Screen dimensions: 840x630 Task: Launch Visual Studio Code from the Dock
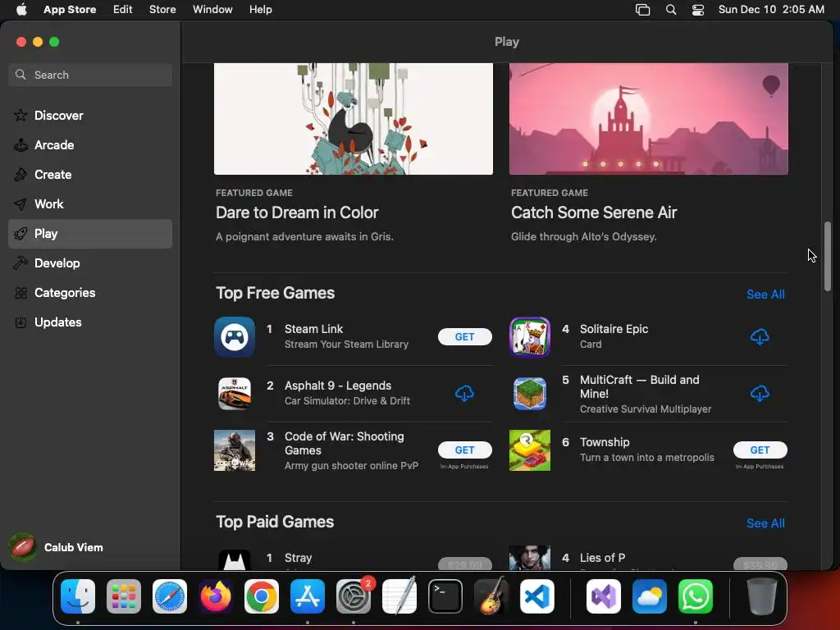pyautogui.click(x=537, y=596)
